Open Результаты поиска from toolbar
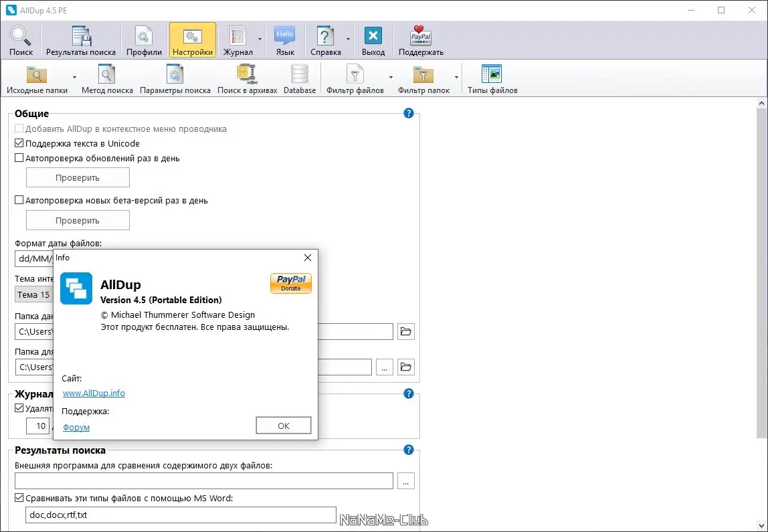Screen dimensions: 768x532 point(81,40)
